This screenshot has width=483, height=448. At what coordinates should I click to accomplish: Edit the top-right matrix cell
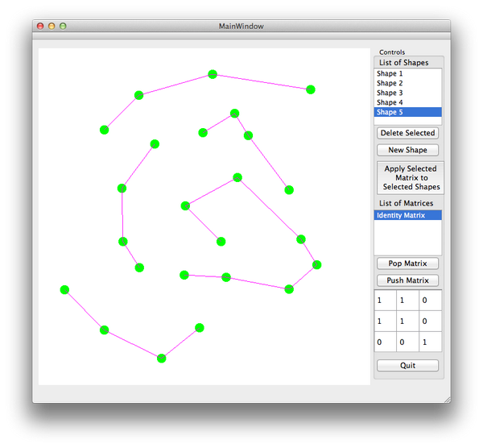[x=431, y=300]
